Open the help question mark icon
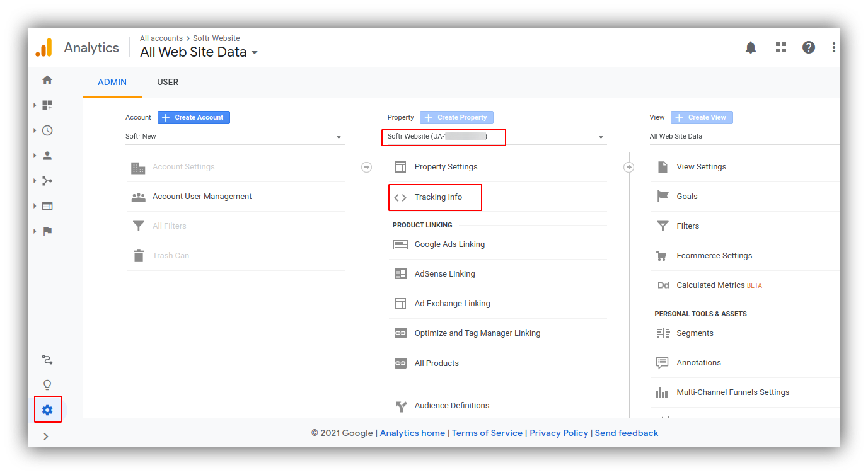Viewport: 868px width, 475px height. click(x=809, y=47)
